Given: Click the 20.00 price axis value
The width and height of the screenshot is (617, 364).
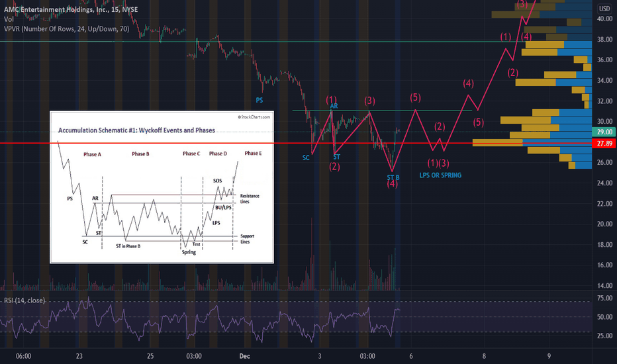Looking at the screenshot, I should pos(604,224).
